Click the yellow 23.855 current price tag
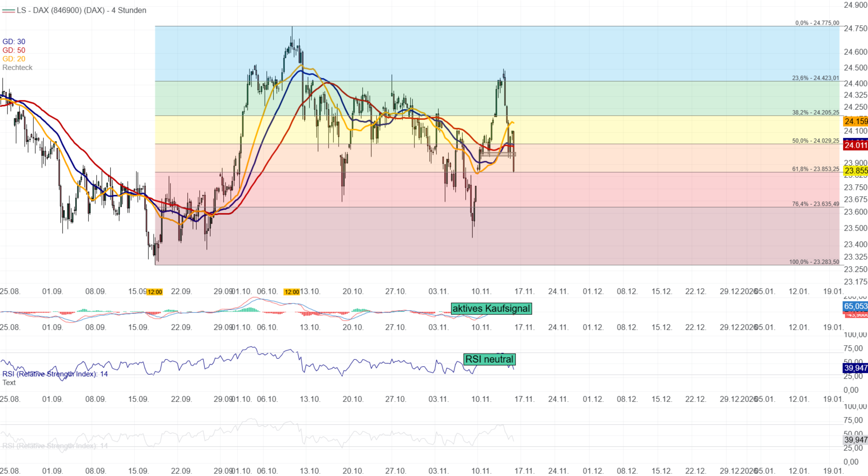The width and height of the screenshot is (868, 476). pos(855,171)
